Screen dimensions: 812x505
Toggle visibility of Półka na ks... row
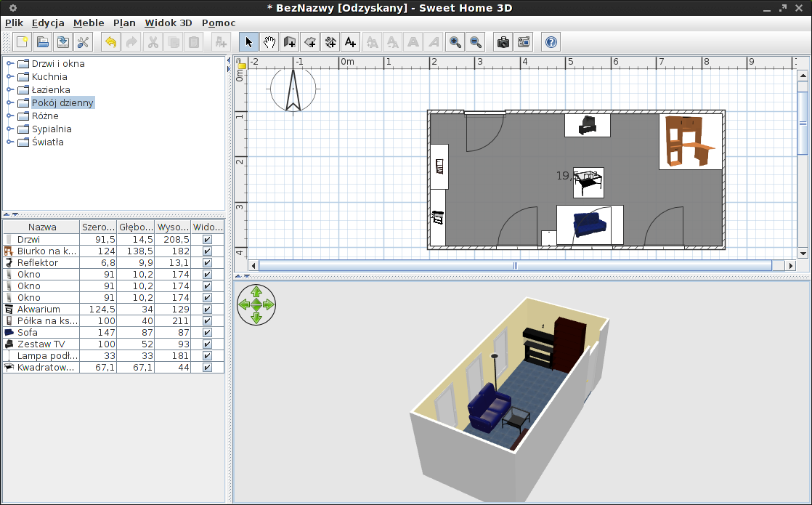(207, 320)
